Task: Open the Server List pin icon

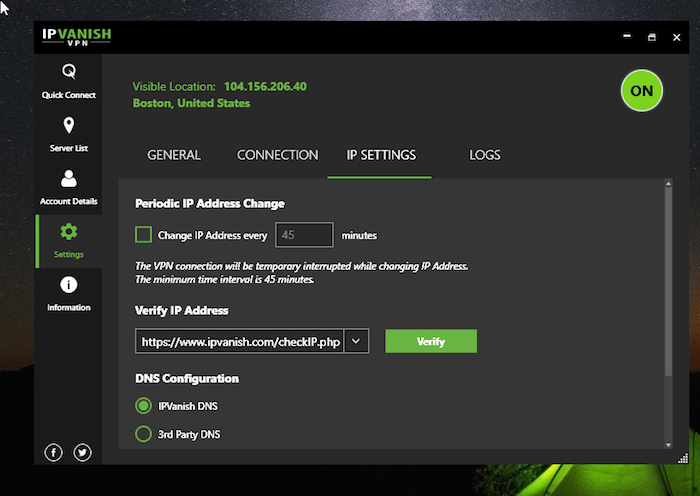Action: click(69, 125)
